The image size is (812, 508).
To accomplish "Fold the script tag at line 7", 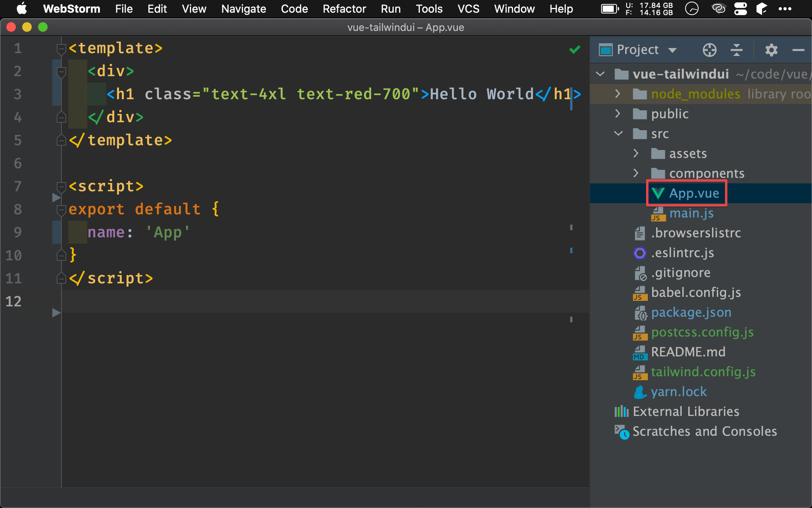I will point(61,187).
